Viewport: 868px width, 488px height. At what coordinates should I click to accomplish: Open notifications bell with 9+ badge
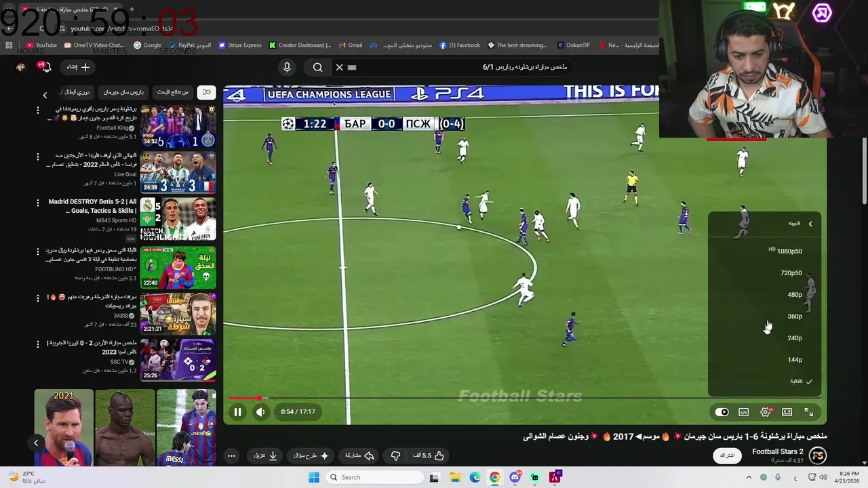pos(45,67)
